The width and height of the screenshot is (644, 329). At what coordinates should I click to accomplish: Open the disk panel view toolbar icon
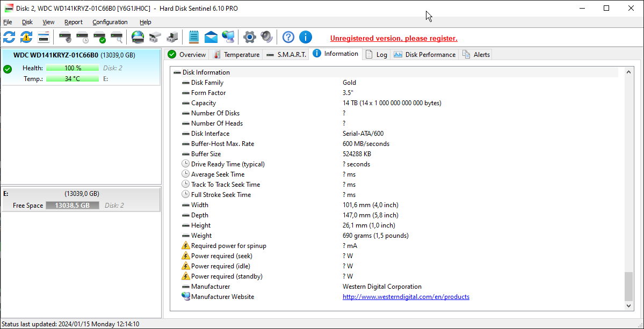[x=44, y=38]
